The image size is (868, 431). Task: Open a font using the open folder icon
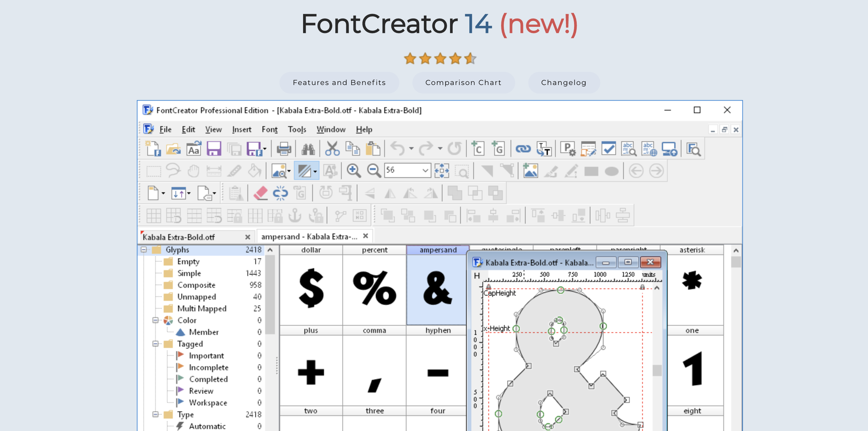pos(172,148)
